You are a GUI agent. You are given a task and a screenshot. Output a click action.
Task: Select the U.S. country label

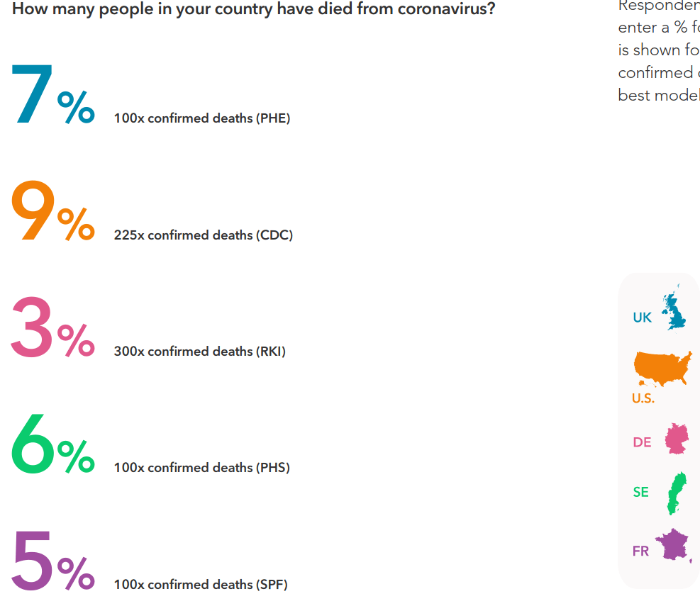[643, 398]
